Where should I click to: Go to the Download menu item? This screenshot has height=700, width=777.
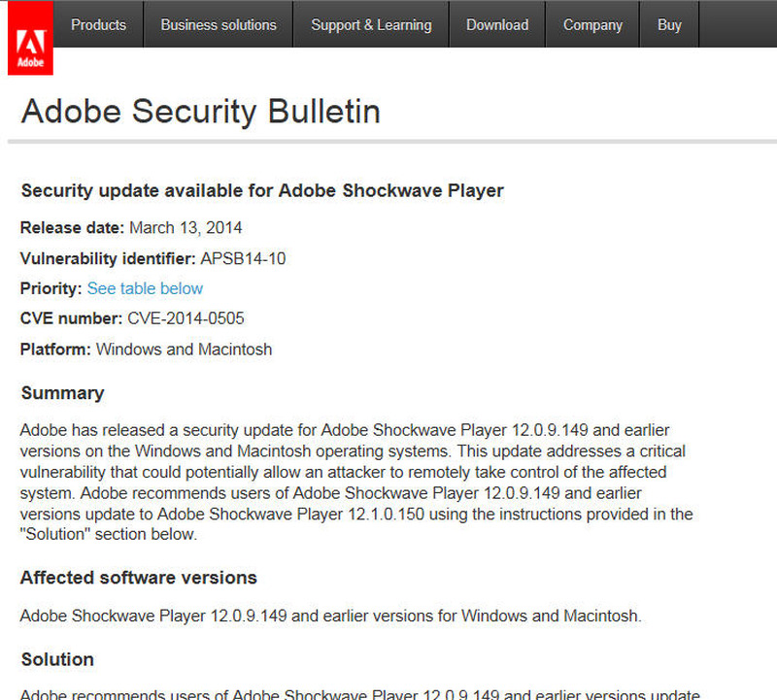tap(497, 24)
